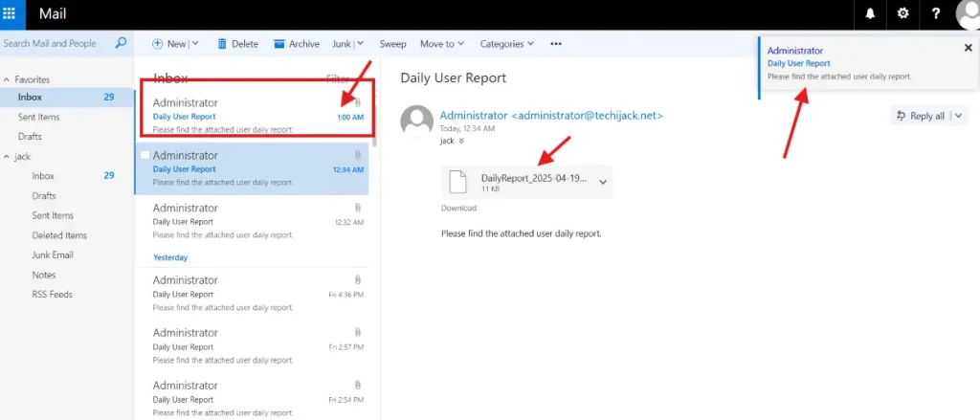Click the Delete trash toolbar button
The width and height of the screenshot is (980, 420).
[x=237, y=44]
